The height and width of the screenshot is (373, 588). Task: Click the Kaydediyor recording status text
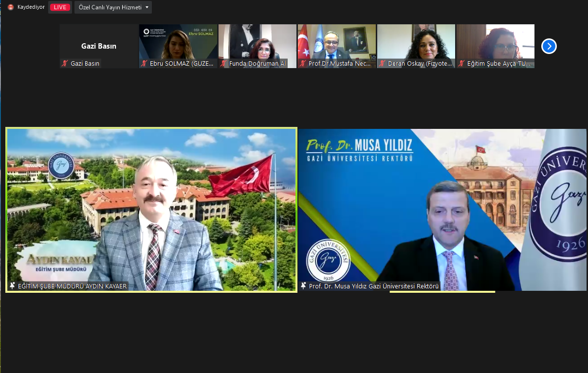click(x=31, y=7)
